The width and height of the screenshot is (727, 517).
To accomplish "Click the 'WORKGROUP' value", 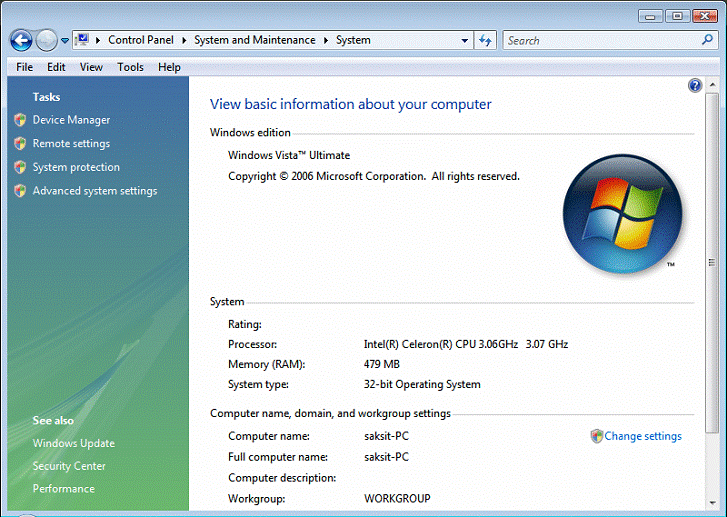I will click(x=397, y=498).
